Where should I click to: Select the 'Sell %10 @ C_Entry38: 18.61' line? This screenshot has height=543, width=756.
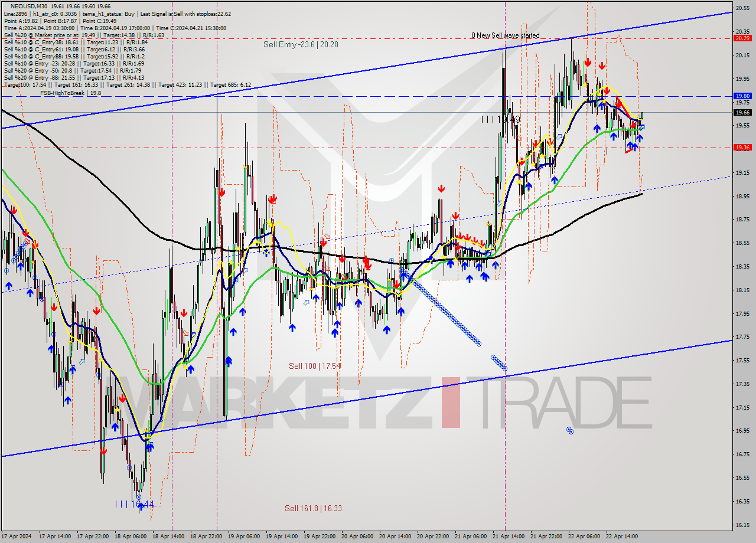76,42
